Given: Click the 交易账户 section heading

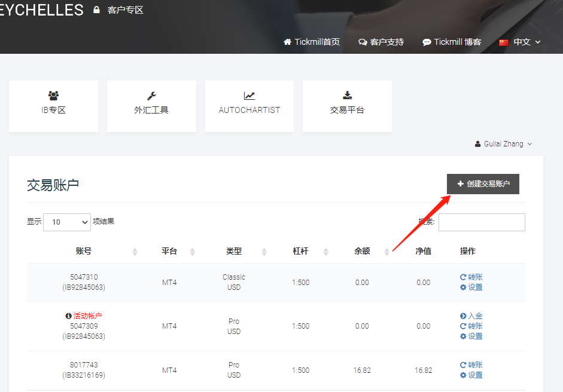Looking at the screenshot, I should coord(53,185).
